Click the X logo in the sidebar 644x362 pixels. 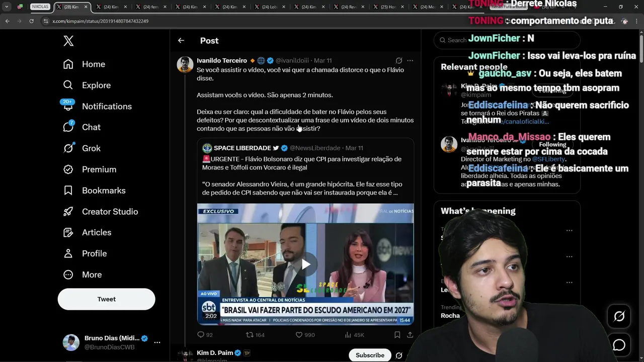(x=68, y=41)
